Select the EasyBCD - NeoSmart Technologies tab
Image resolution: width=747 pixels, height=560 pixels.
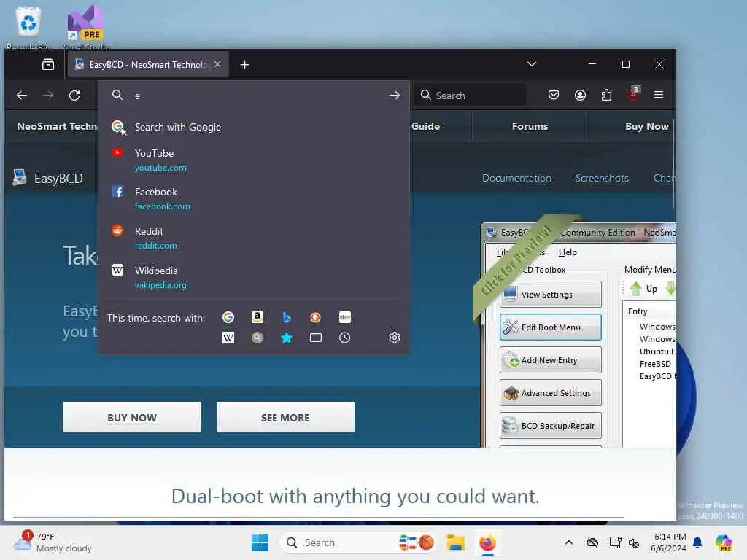click(x=148, y=64)
